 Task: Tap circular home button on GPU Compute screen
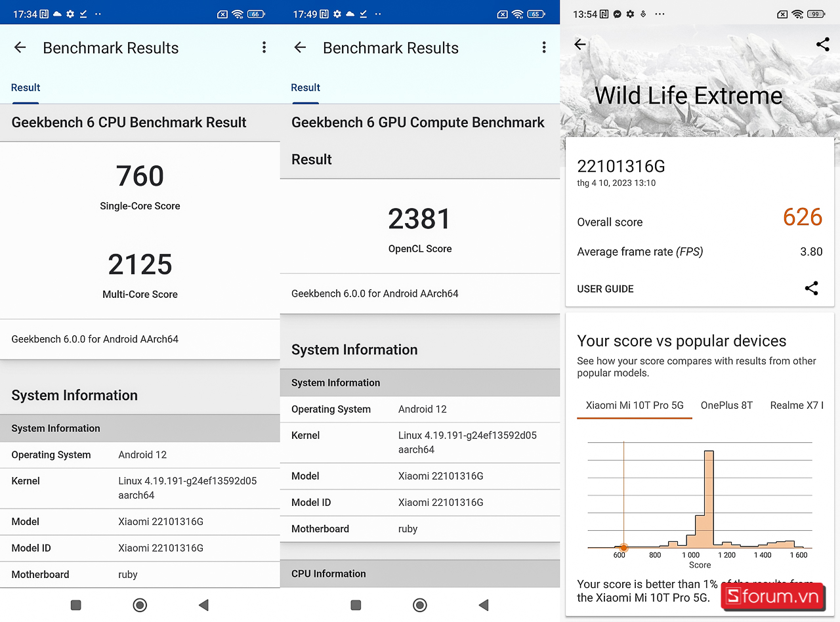420,605
